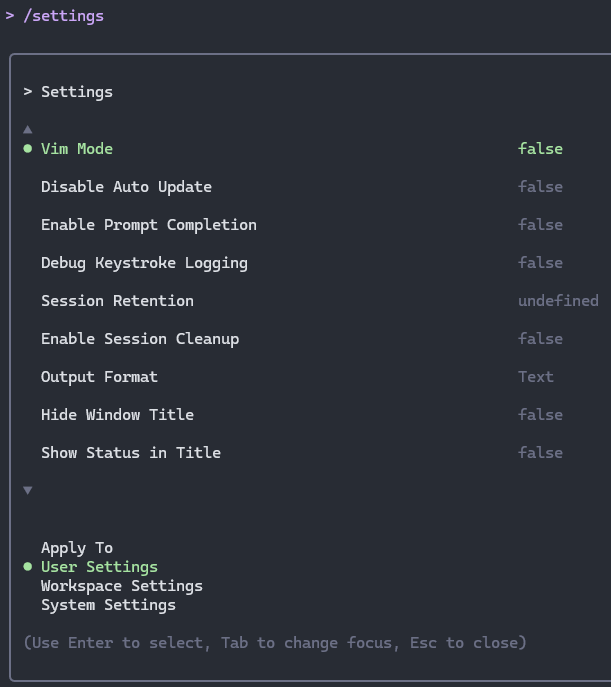Click the green bullet beside Vim Mode
Viewport: 611px width, 687px height.
pos(28,149)
